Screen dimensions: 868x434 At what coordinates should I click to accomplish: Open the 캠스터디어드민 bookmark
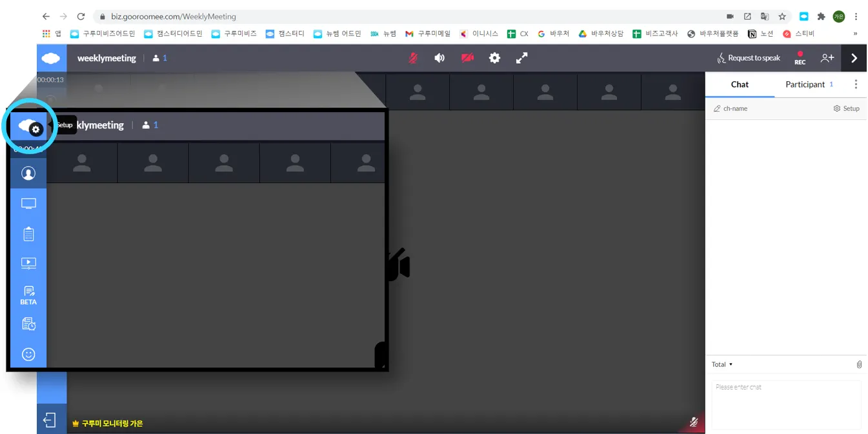tap(173, 34)
